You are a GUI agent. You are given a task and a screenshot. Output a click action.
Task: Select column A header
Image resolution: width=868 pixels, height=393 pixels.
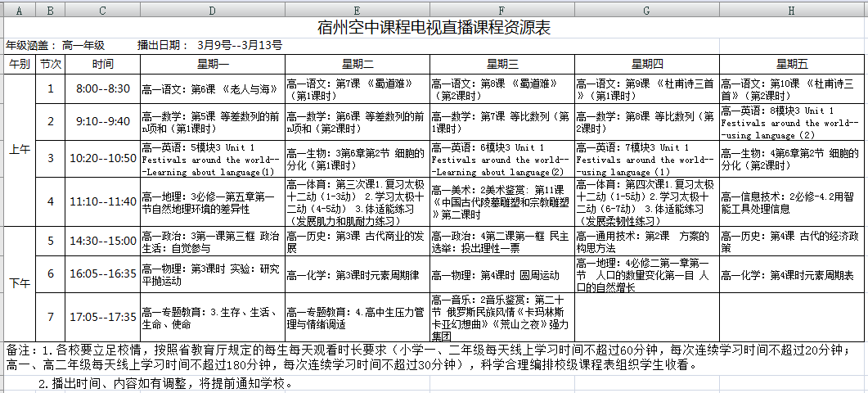19,9
